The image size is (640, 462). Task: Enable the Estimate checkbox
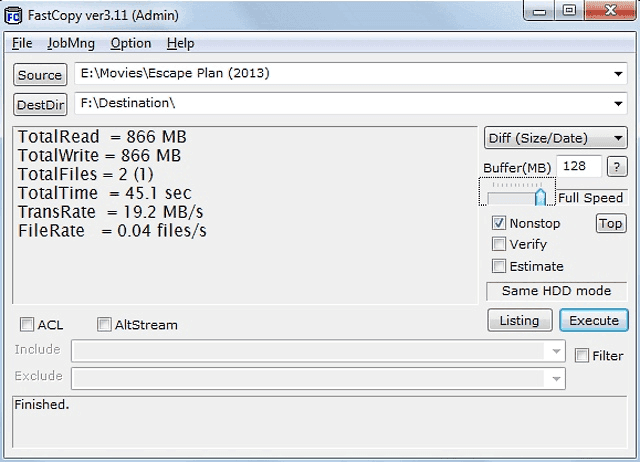499,266
